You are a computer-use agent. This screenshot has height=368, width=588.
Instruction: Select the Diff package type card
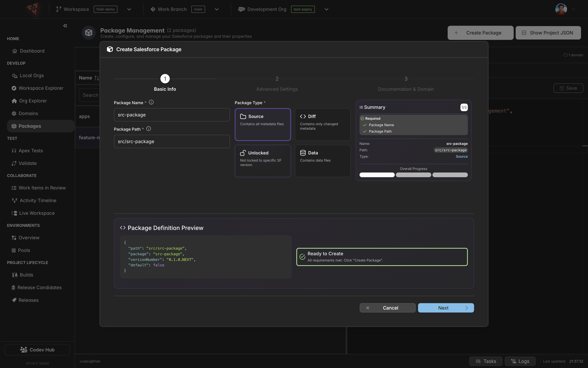point(322,124)
